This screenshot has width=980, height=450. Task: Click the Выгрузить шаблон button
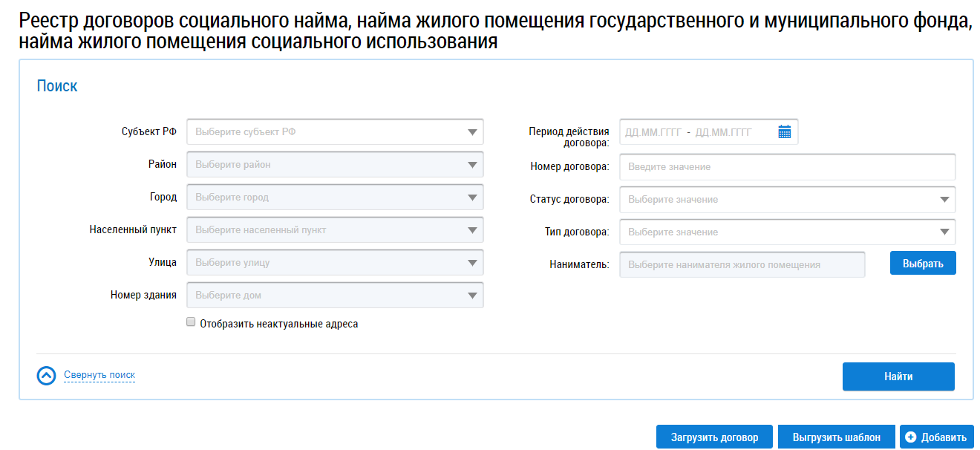(836, 437)
